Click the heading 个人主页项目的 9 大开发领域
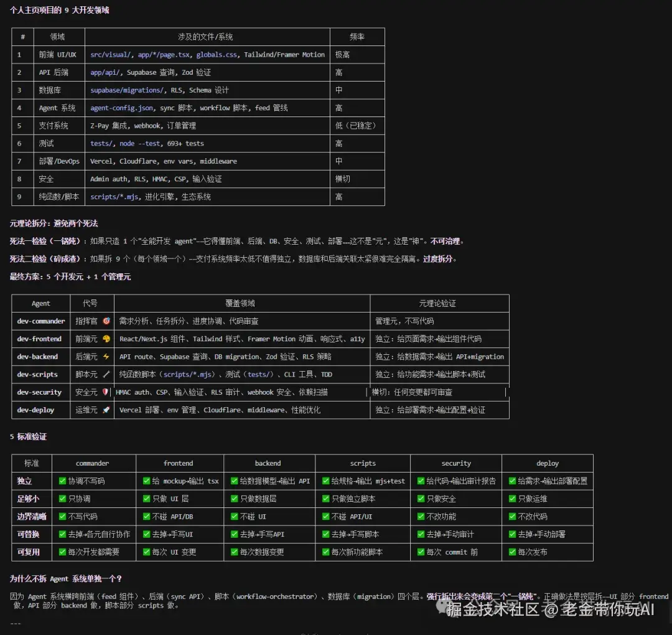Viewport: 672px width, 635px height. [x=60, y=10]
